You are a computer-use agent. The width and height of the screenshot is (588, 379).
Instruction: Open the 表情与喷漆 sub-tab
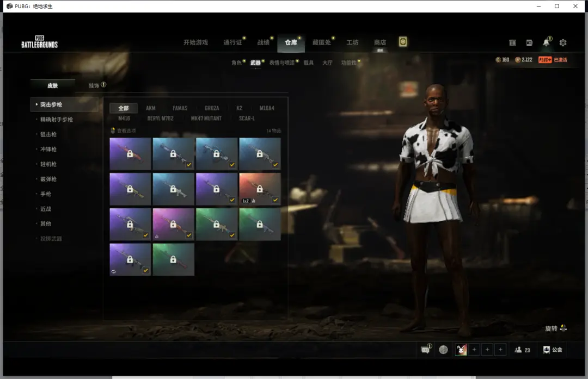[282, 63]
